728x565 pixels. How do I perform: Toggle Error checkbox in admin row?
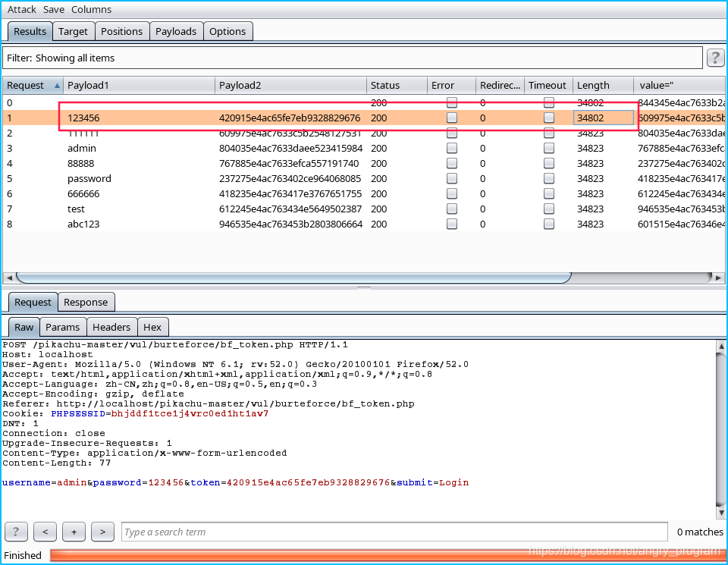pyautogui.click(x=452, y=148)
